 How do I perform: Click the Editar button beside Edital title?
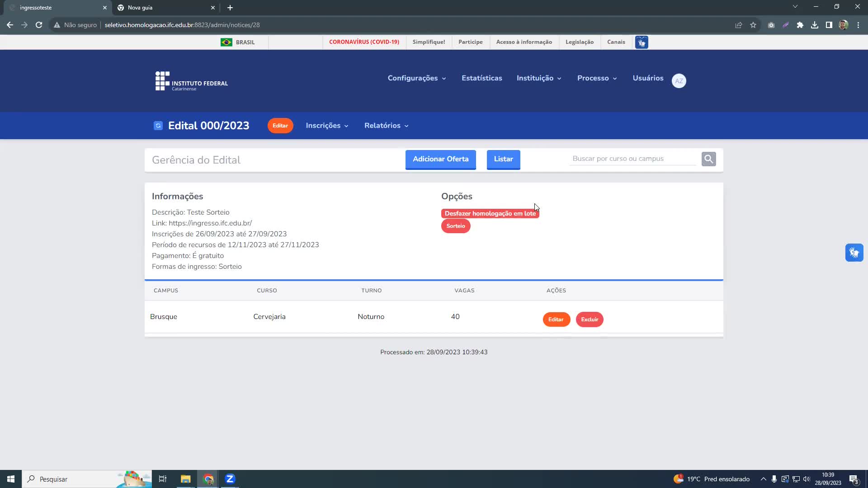click(280, 126)
